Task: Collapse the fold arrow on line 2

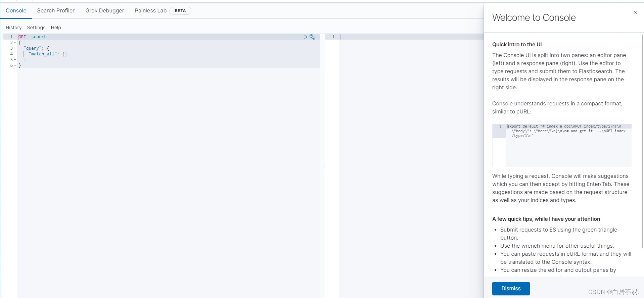Action: tap(15, 43)
